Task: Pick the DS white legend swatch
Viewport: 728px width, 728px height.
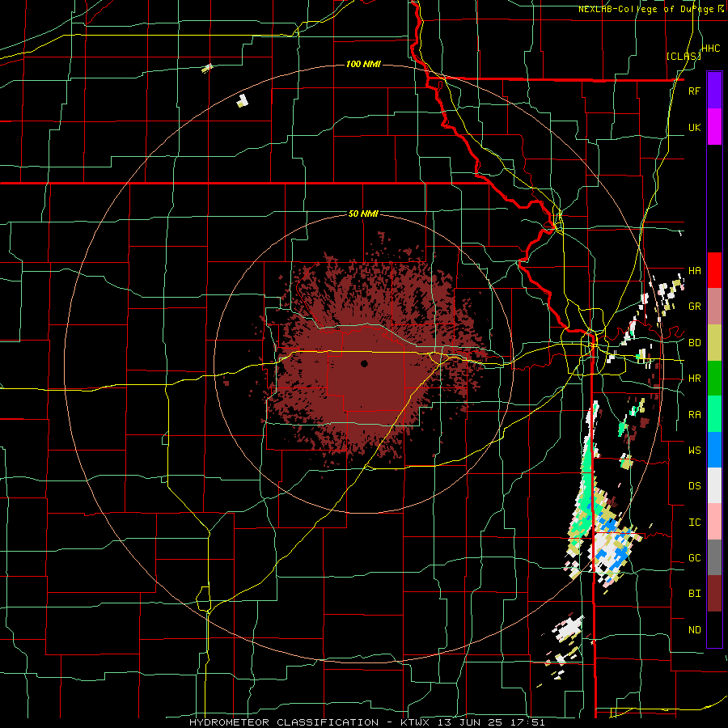Action: tap(714, 485)
